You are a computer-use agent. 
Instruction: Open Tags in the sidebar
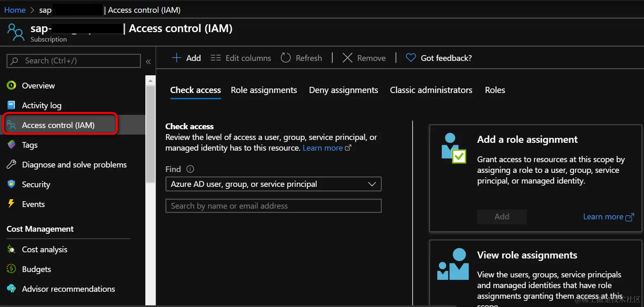pyautogui.click(x=30, y=145)
